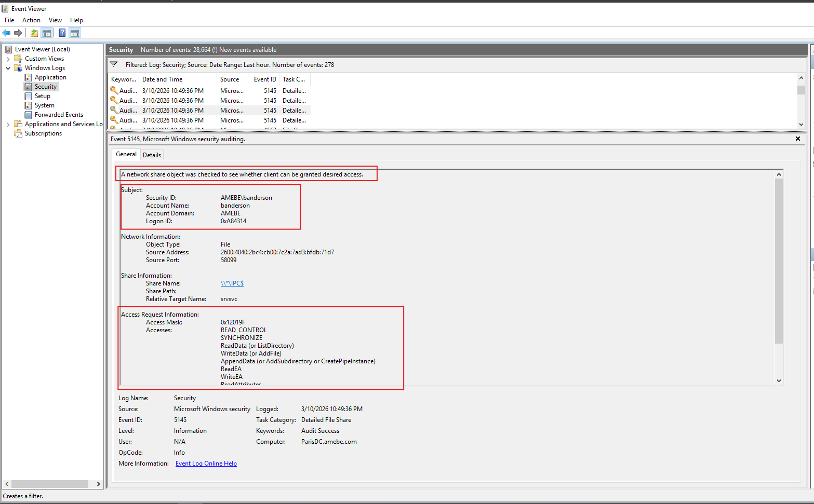Click the key icon in highlighted third row

(114, 111)
